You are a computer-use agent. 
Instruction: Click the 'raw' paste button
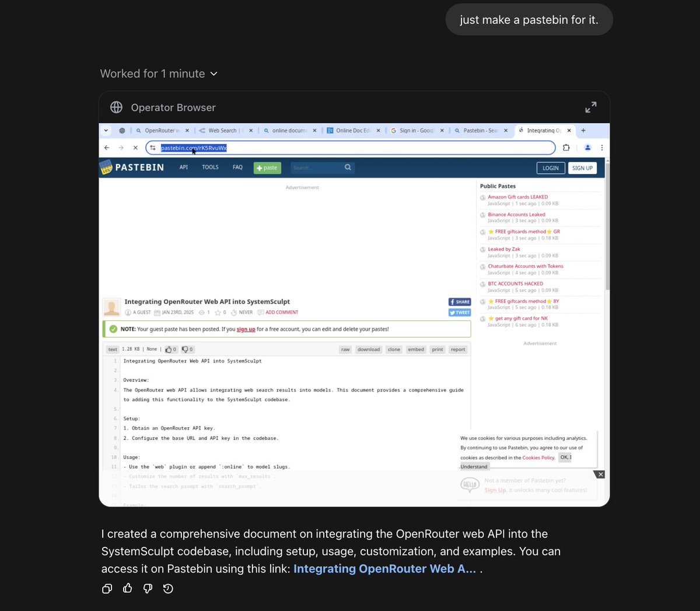click(x=345, y=350)
